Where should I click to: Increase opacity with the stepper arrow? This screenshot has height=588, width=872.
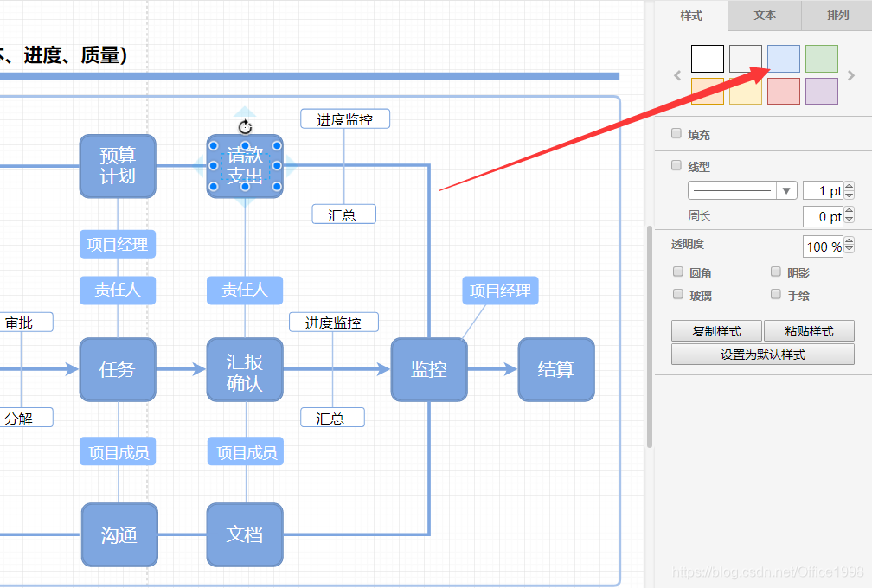click(850, 241)
